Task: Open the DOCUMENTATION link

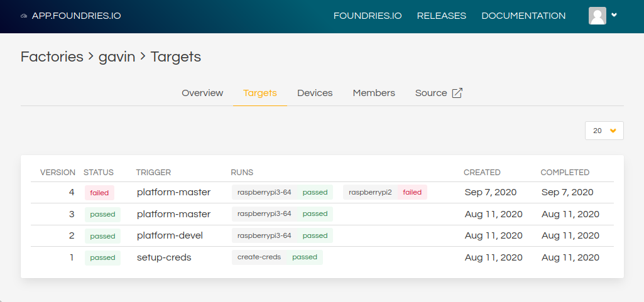Action: tap(523, 16)
